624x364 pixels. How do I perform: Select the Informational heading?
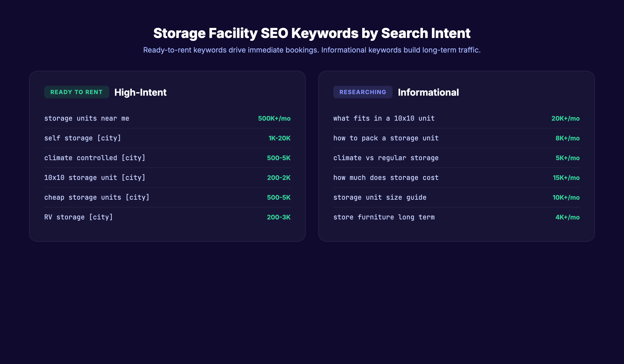pyautogui.click(x=429, y=92)
